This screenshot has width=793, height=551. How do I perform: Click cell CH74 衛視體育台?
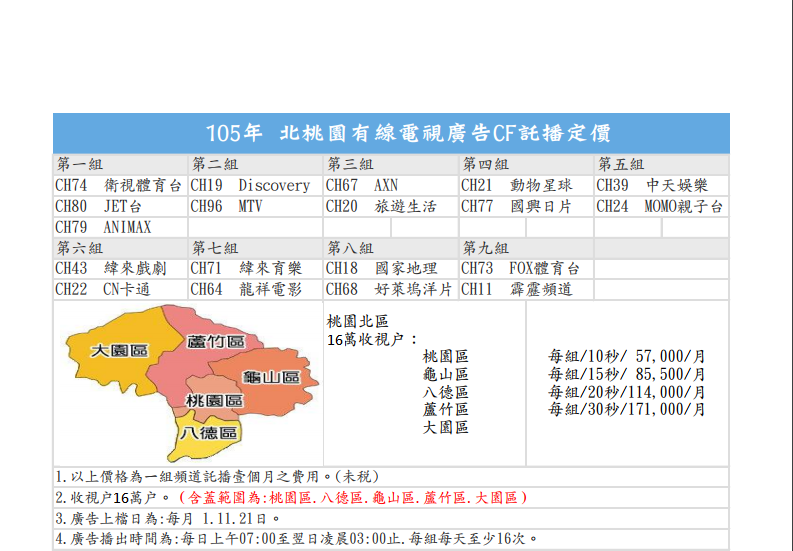point(120,186)
